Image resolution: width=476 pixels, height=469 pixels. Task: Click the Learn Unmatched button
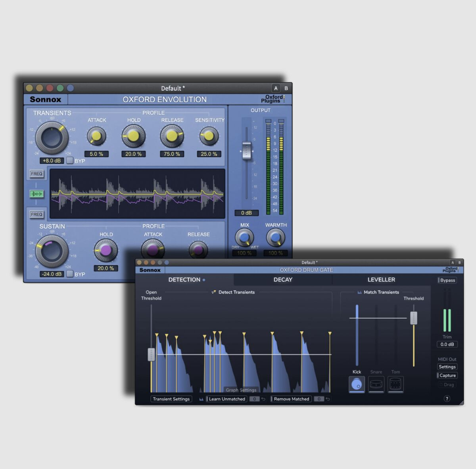click(x=226, y=399)
